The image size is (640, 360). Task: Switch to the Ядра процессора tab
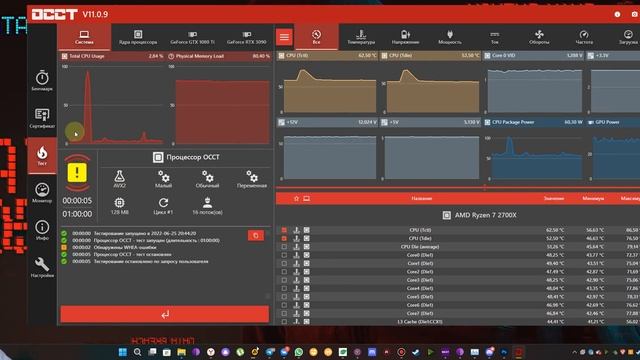click(138, 37)
